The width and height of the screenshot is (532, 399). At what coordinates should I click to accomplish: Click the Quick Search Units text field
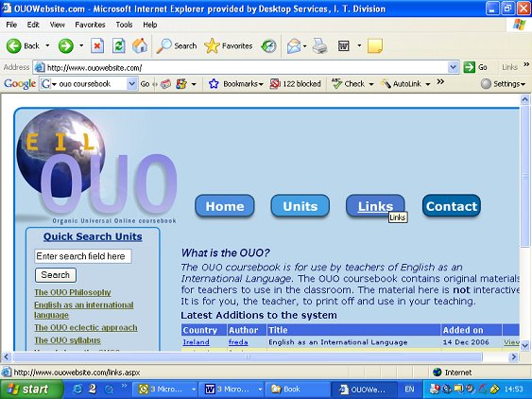point(83,256)
